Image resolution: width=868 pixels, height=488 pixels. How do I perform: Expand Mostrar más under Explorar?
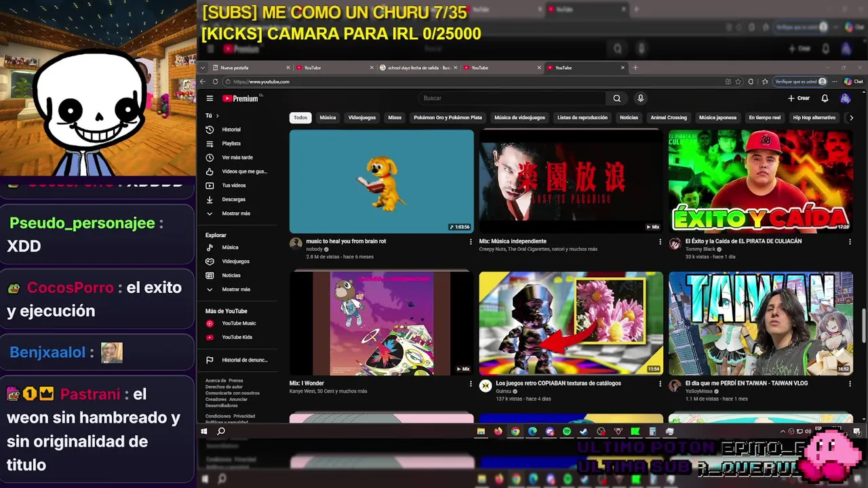tap(237, 289)
